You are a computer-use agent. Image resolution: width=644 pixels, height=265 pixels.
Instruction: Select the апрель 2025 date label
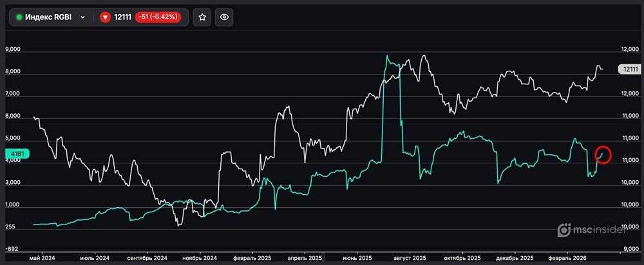point(305,259)
